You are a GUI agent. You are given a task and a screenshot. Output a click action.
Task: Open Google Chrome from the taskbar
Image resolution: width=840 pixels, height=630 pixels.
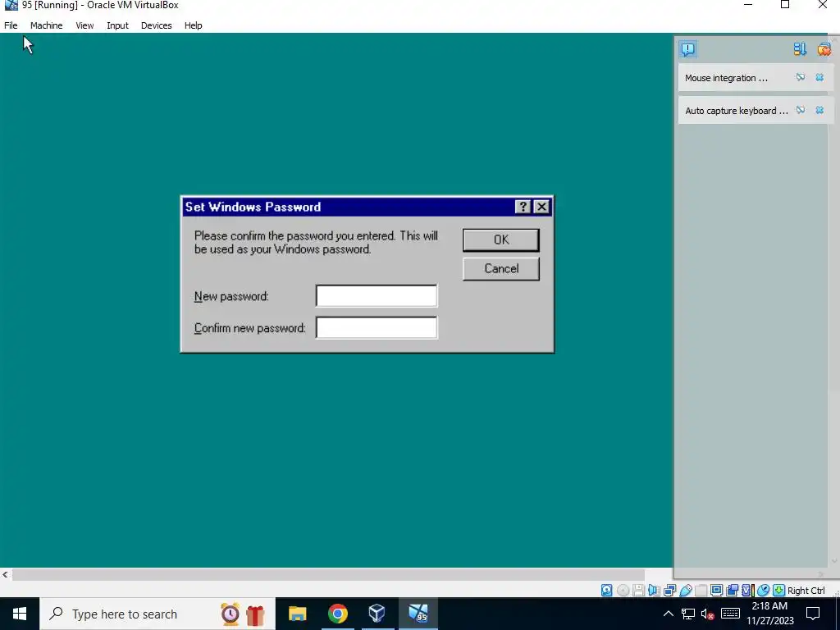(337, 614)
